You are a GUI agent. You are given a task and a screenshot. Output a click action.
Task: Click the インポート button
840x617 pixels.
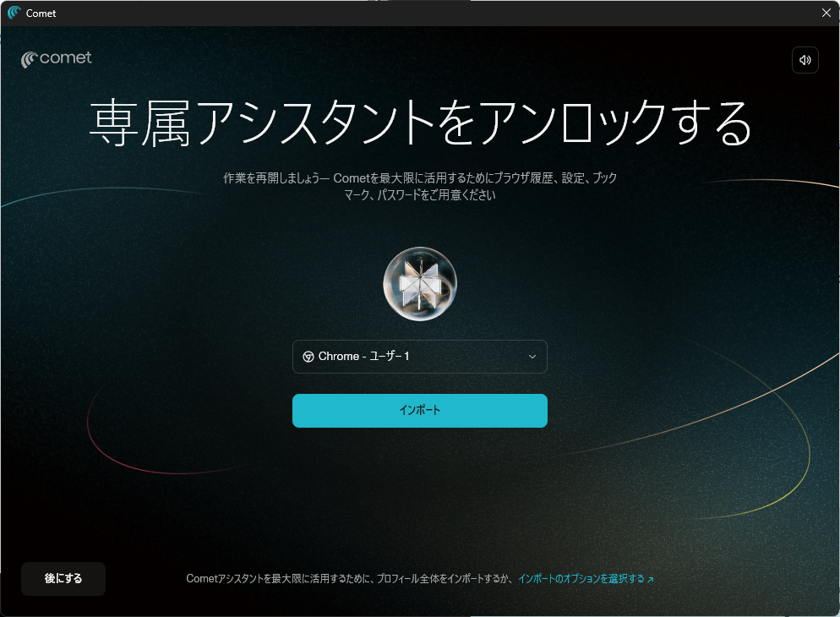[419, 411]
